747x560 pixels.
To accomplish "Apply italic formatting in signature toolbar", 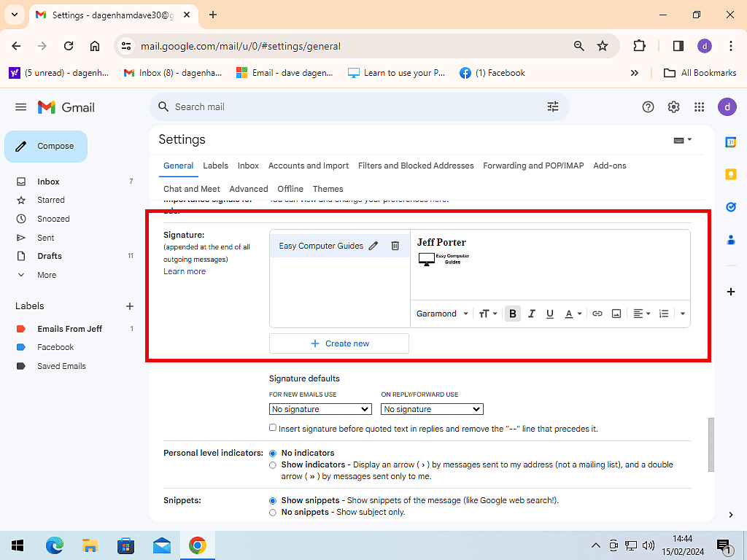I will tap(531, 314).
